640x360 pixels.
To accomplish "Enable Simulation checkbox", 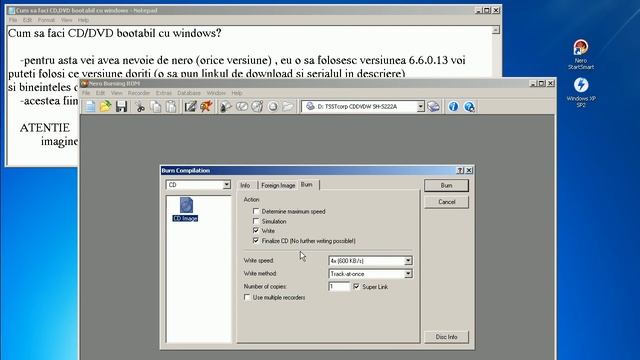I will [256, 221].
